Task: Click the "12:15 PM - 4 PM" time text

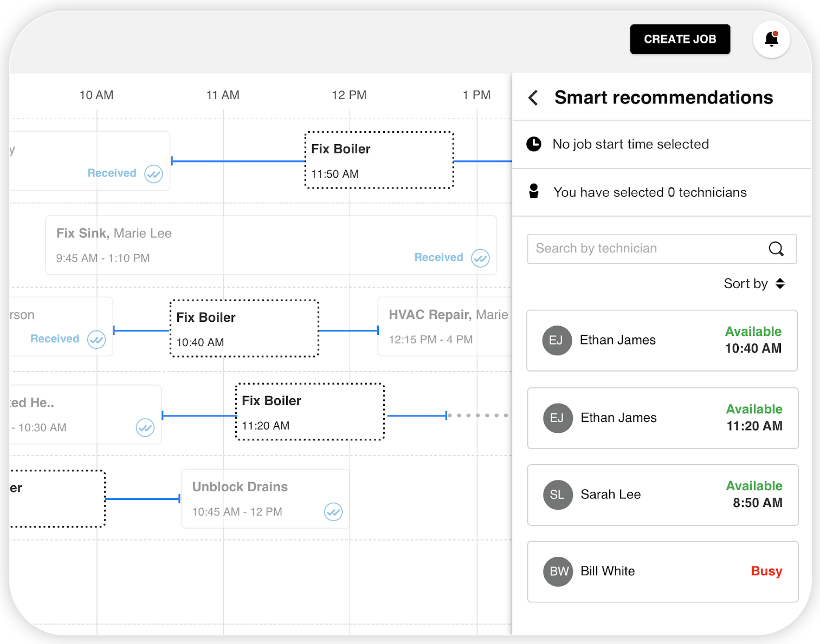Action: click(431, 340)
